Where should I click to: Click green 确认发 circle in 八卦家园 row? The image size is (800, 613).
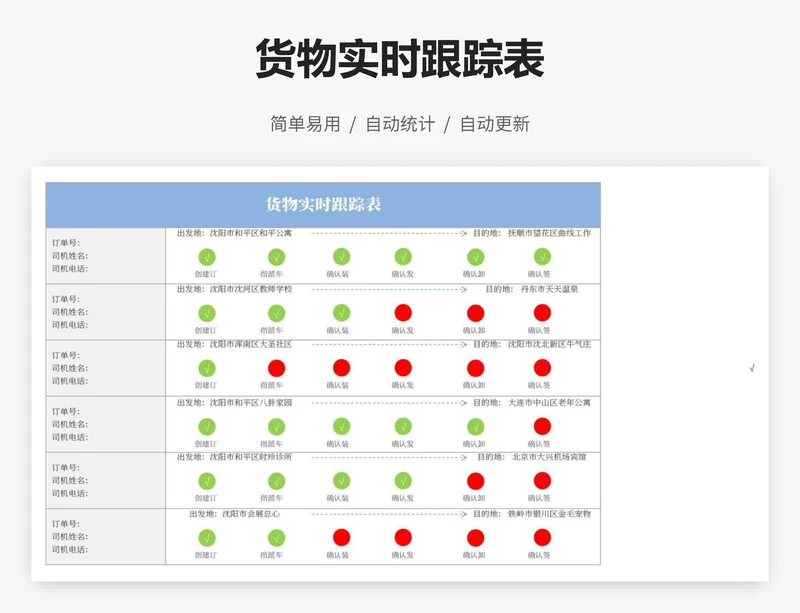pyautogui.click(x=403, y=426)
